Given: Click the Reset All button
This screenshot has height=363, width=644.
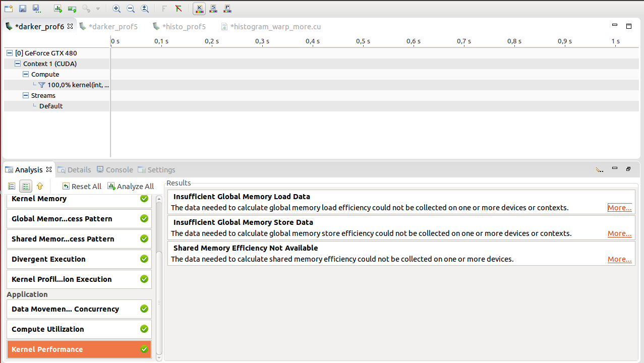Looking at the screenshot, I should (82, 186).
